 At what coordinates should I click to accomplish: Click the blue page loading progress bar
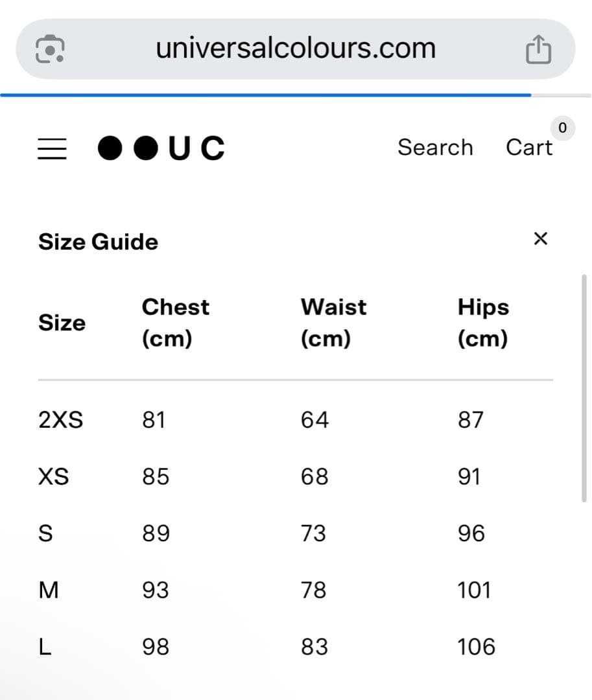(266, 95)
